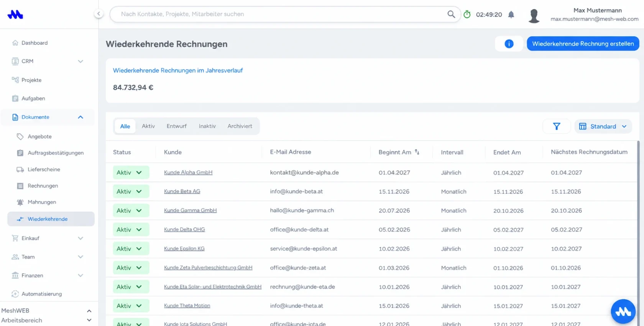The image size is (644, 326).
Task: Expand the Einkauf menu
Action: (80, 238)
